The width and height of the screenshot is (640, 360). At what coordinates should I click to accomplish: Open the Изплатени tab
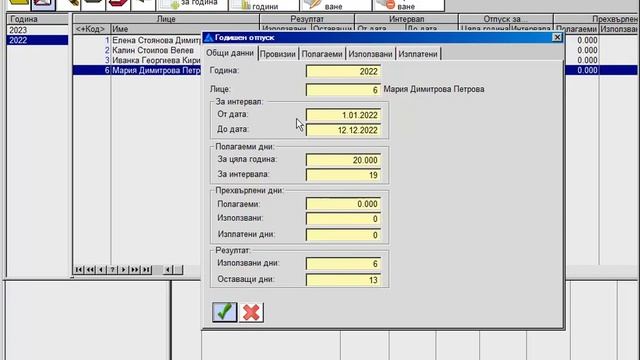(418, 54)
